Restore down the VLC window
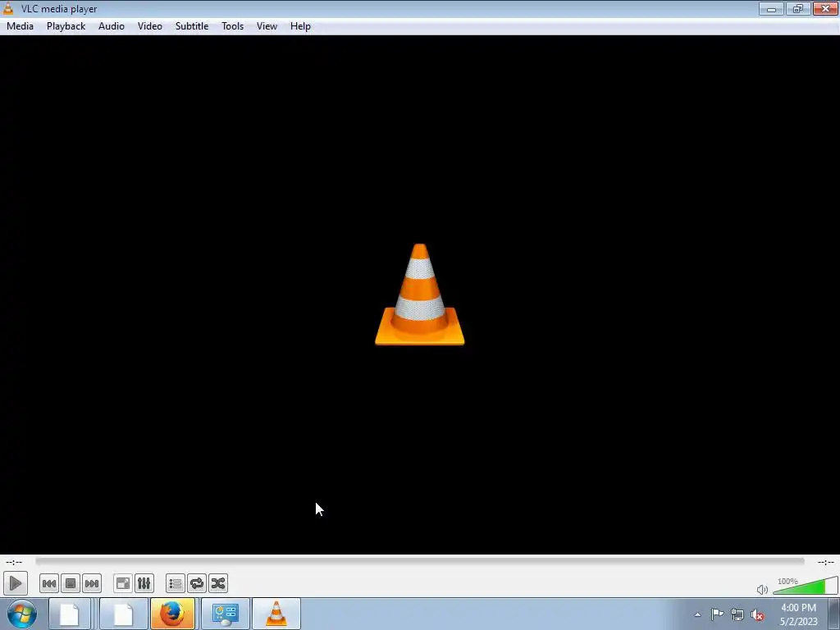The height and width of the screenshot is (630, 840). click(798, 8)
